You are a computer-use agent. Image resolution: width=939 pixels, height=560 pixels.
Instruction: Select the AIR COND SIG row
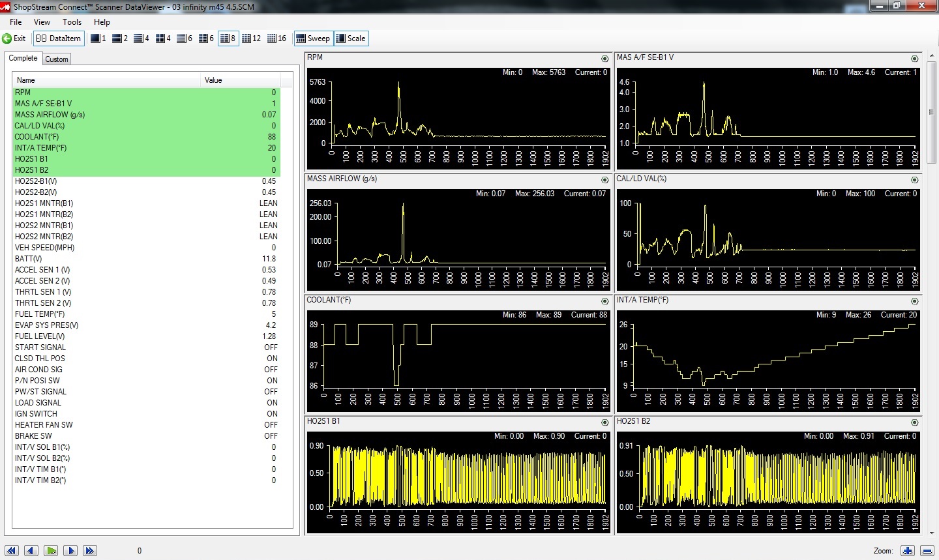click(x=146, y=370)
